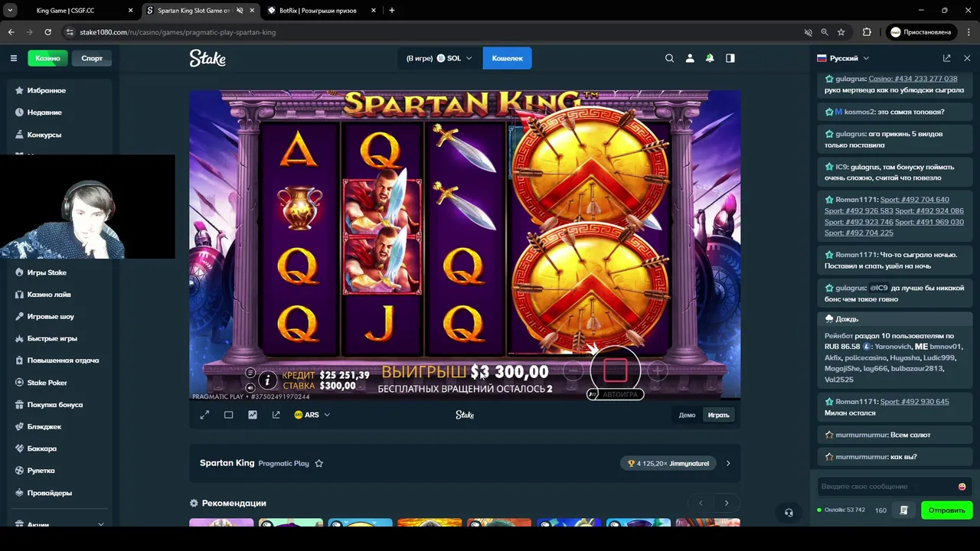
Task: Open Sport: #492 930 645 bet link
Action: [914, 402]
